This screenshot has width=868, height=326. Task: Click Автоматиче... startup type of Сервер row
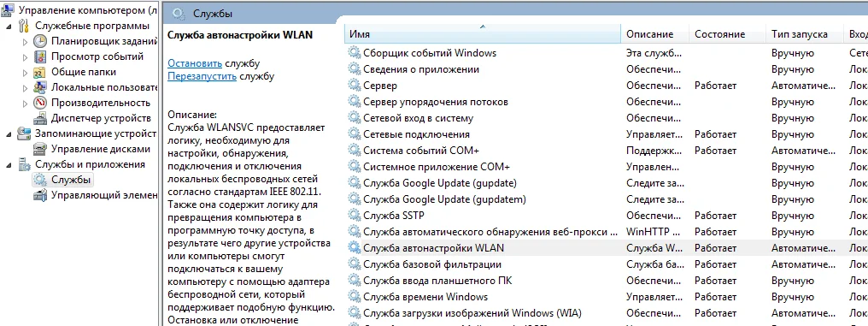click(803, 86)
